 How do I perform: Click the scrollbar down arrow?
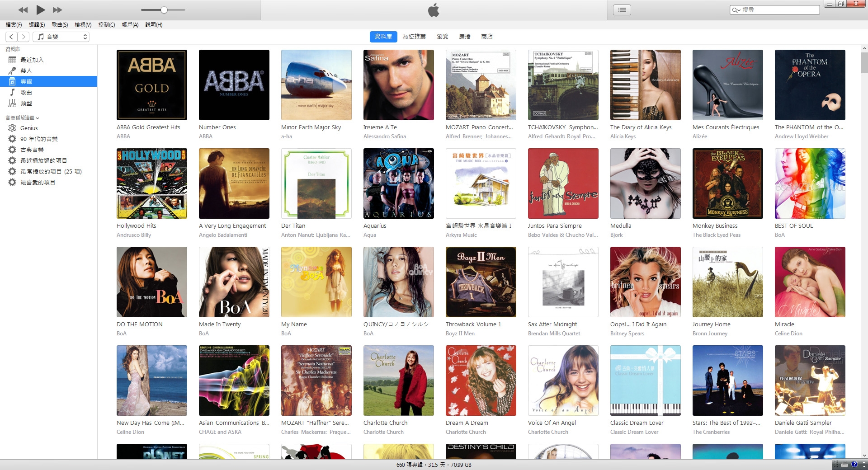coord(864,456)
